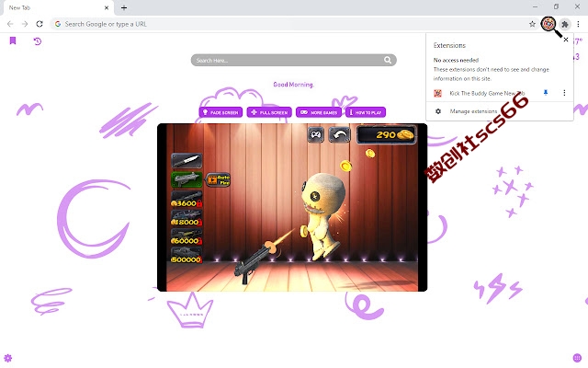Screen dimensions: 588x368
Task: Click the Good Morning greeting text
Action: pyautogui.click(x=293, y=85)
